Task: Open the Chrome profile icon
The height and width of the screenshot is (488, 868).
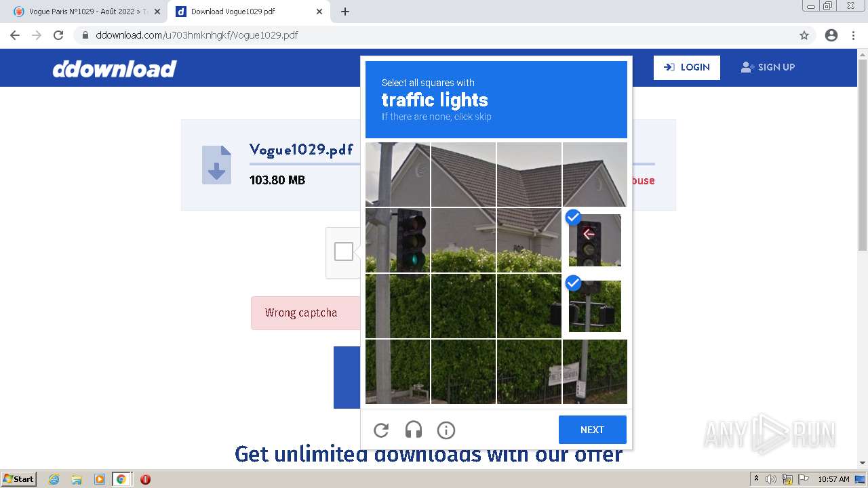Action: pos(831,35)
